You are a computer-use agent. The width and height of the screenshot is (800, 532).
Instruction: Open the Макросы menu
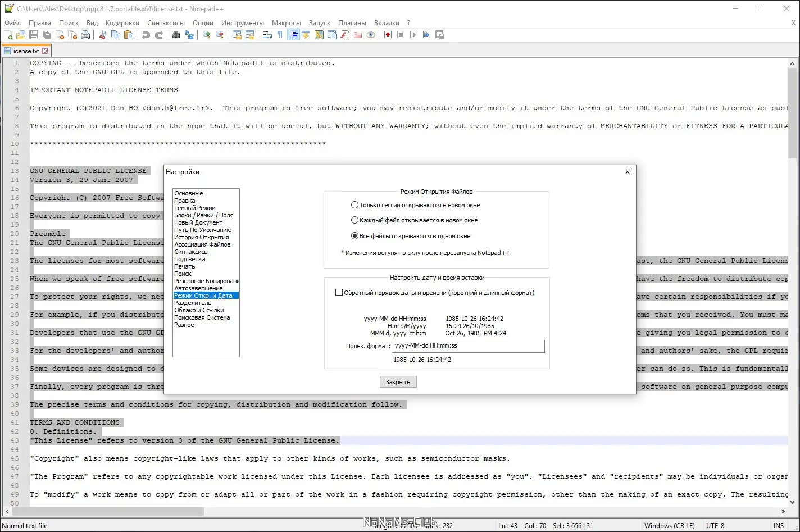pos(287,23)
